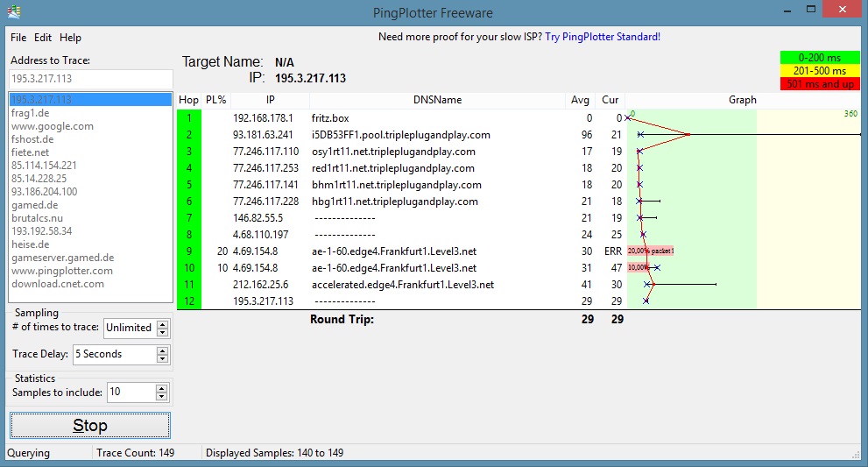Select heise.de from address history
The image size is (868, 467).
point(31,244)
